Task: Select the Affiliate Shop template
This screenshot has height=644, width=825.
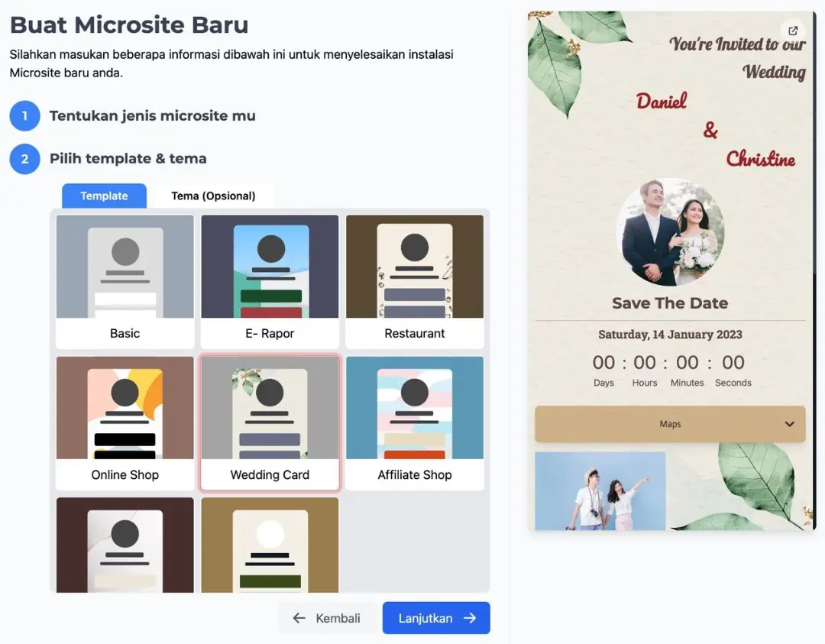Action: tap(415, 422)
